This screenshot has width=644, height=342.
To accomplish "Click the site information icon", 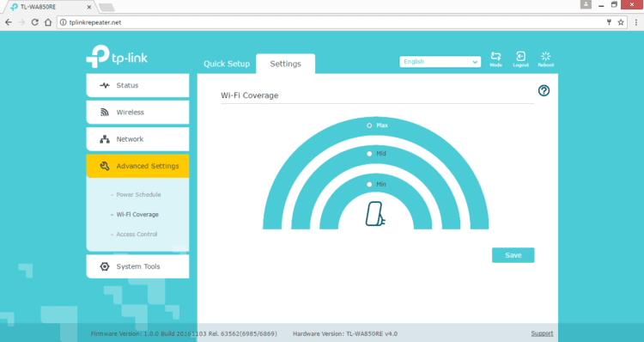I will tap(63, 22).
